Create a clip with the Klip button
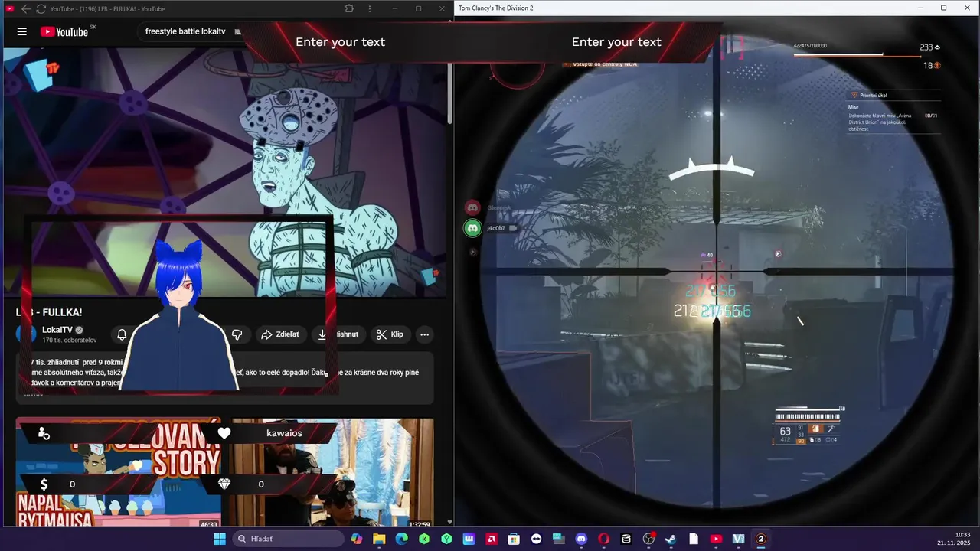This screenshot has height=551, width=980. tap(390, 334)
